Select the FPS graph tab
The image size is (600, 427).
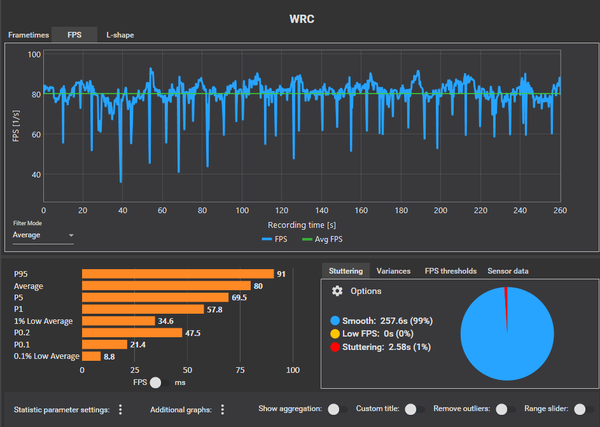coord(74,35)
